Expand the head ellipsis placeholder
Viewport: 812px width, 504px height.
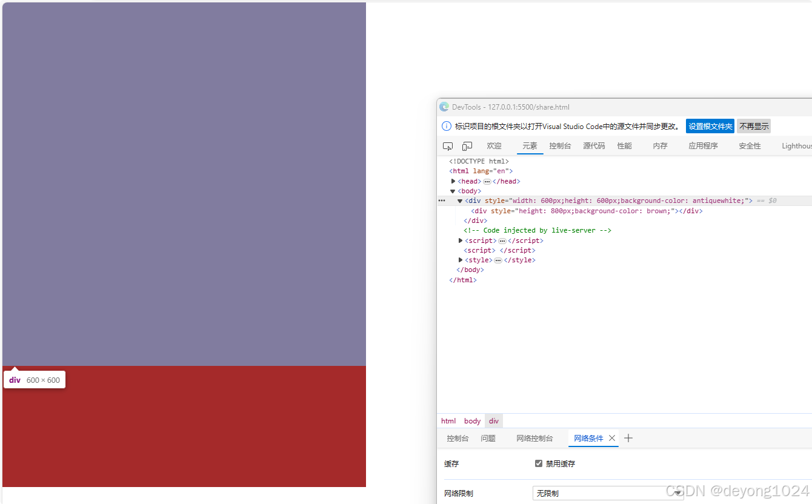click(x=487, y=181)
